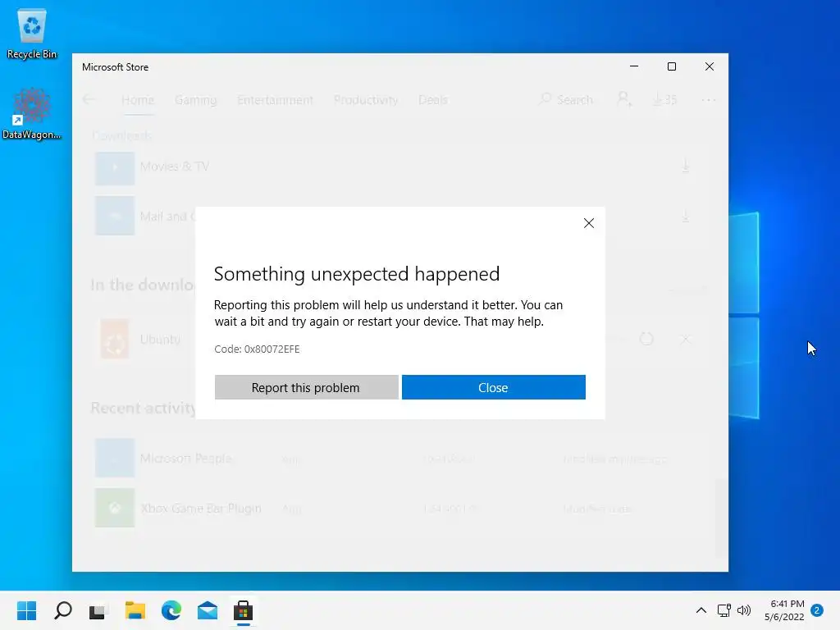
Task: Minimize the Microsoft Store window
Action: [x=634, y=66]
